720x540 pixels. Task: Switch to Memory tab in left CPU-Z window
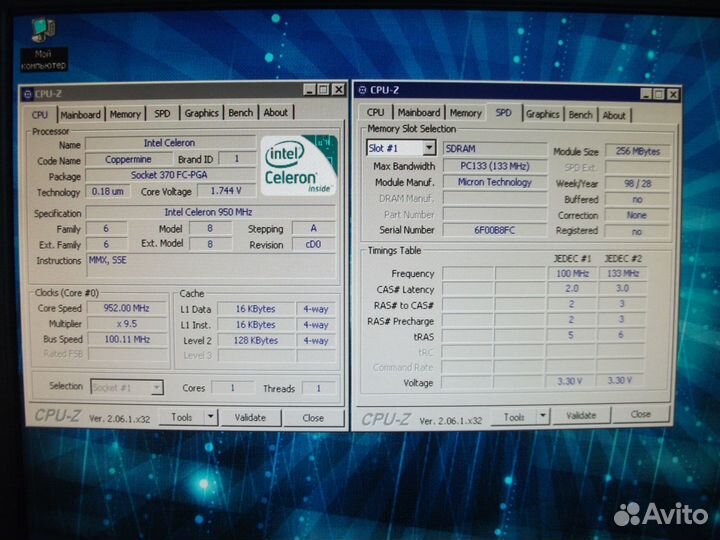coord(125,114)
